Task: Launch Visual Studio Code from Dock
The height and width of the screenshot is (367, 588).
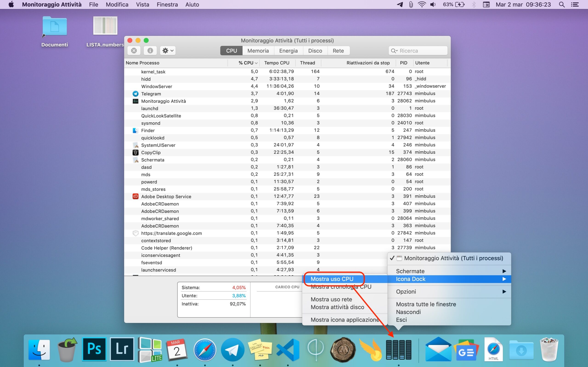Action: tap(288, 350)
